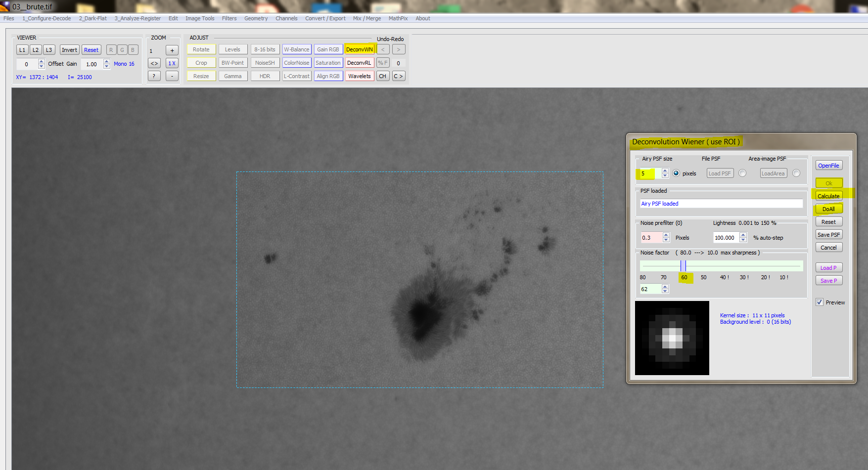Screen dimensions: 868x470
Task: Open the MathPix menu
Action: pos(398,18)
